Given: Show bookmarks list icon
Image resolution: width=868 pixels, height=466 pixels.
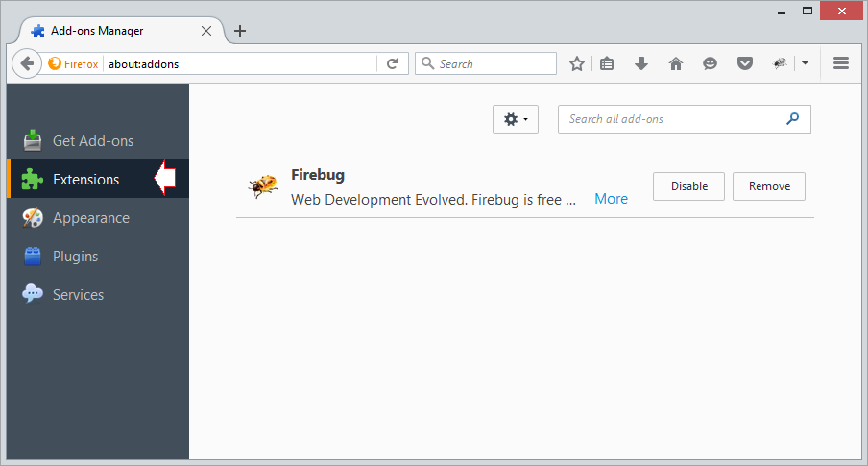Looking at the screenshot, I should tap(607, 63).
